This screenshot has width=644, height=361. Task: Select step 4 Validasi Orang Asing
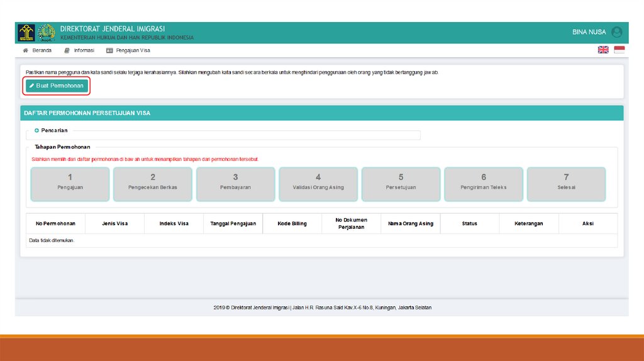[x=318, y=184]
